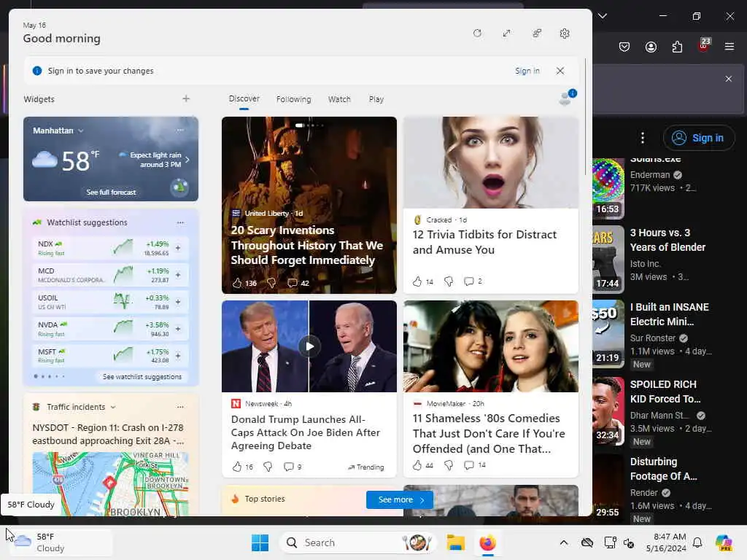Open File Explorer from taskbar
This screenshot has height=560, width=747.
tap(455, 542)
